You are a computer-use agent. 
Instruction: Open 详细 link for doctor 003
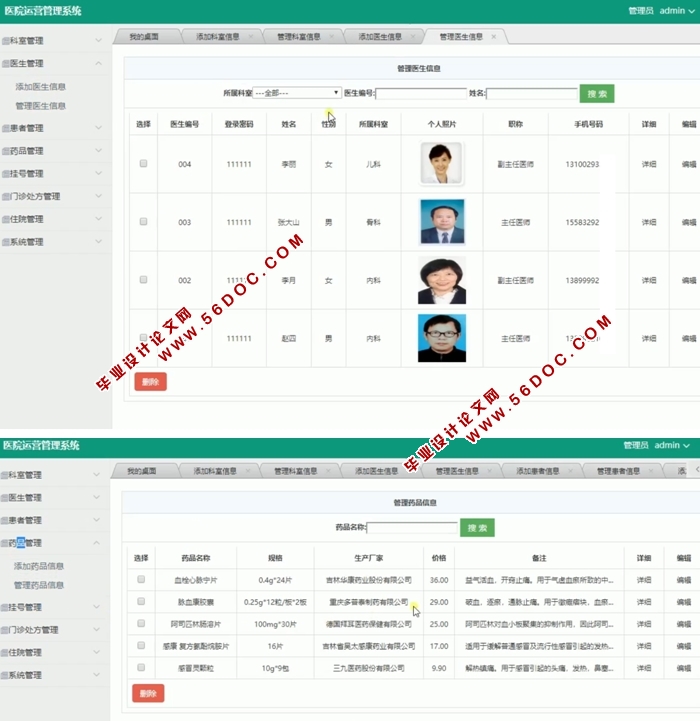pyautogui.click(x=648, y=222)
